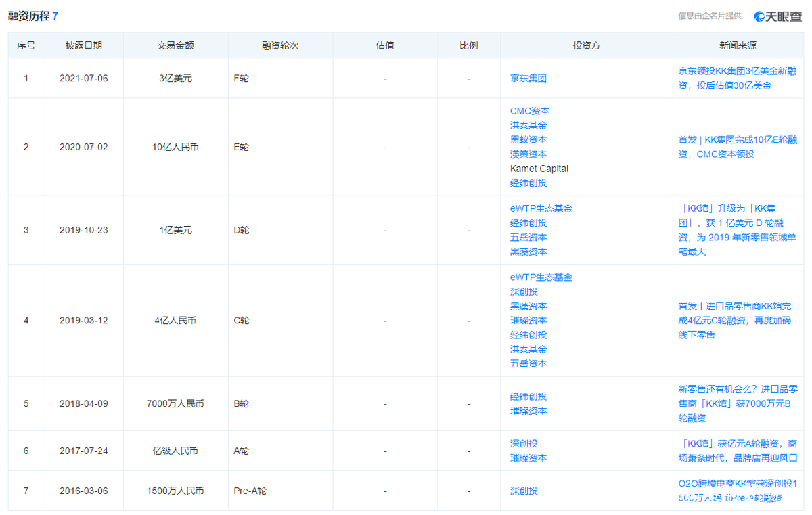The width and height of the screenshot is (812, 515).
Task: Select amount cell 4亿人民币
Action: pyautogui.click(x=175, y=321)
